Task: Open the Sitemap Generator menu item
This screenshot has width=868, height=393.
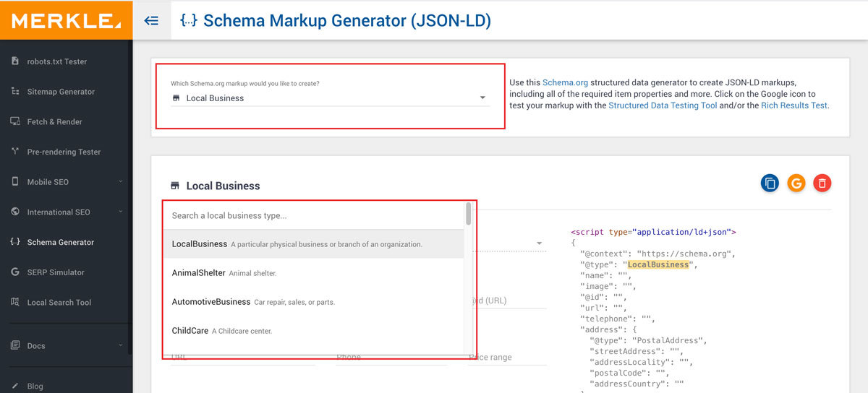Action: point(61,92)
